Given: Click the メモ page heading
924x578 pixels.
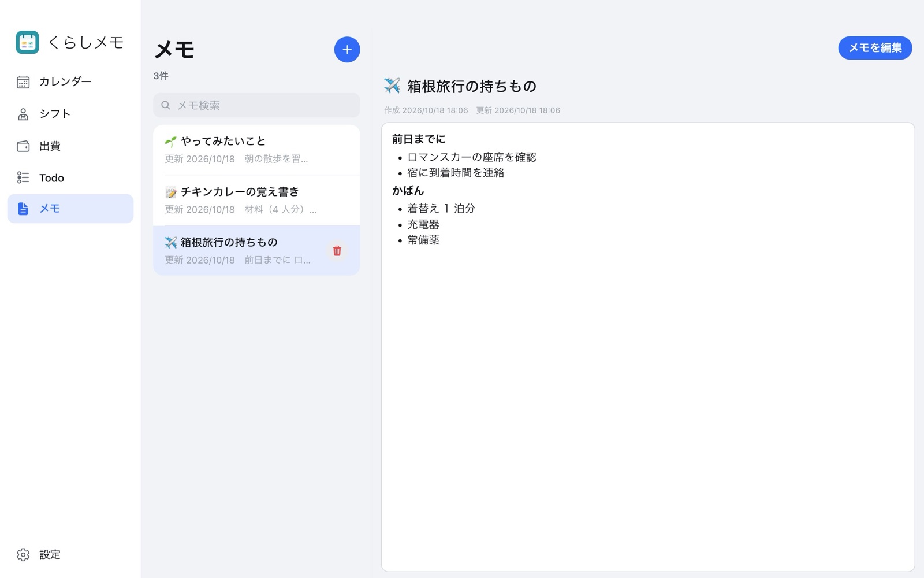Looking at the screenshot, I should (174, 50).
